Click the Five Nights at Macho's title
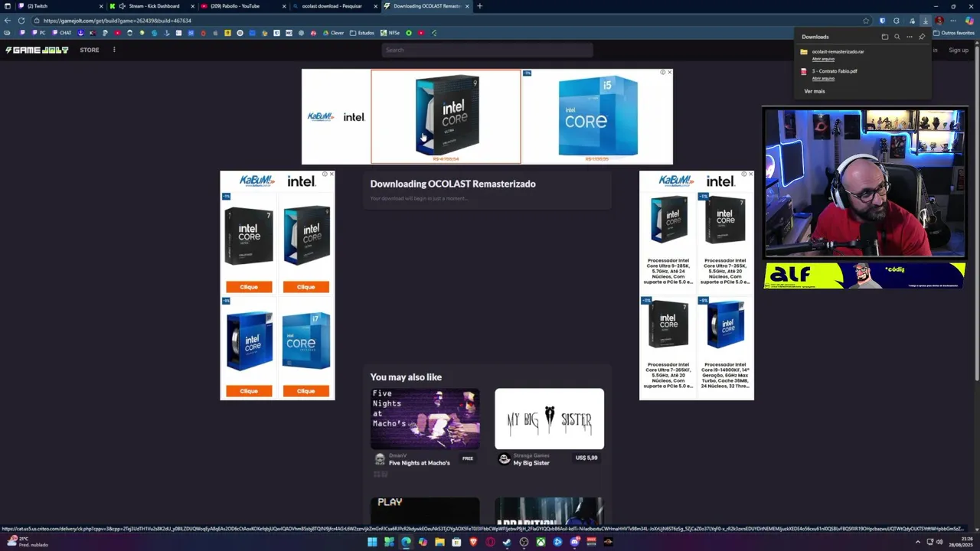Screen dimensions: 980x551 (420, 463)
